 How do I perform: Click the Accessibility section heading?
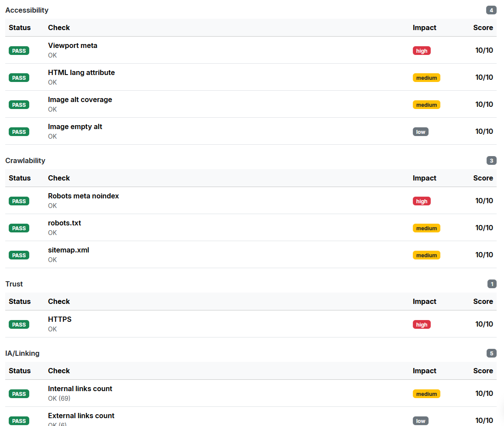(x=27, y=10)
